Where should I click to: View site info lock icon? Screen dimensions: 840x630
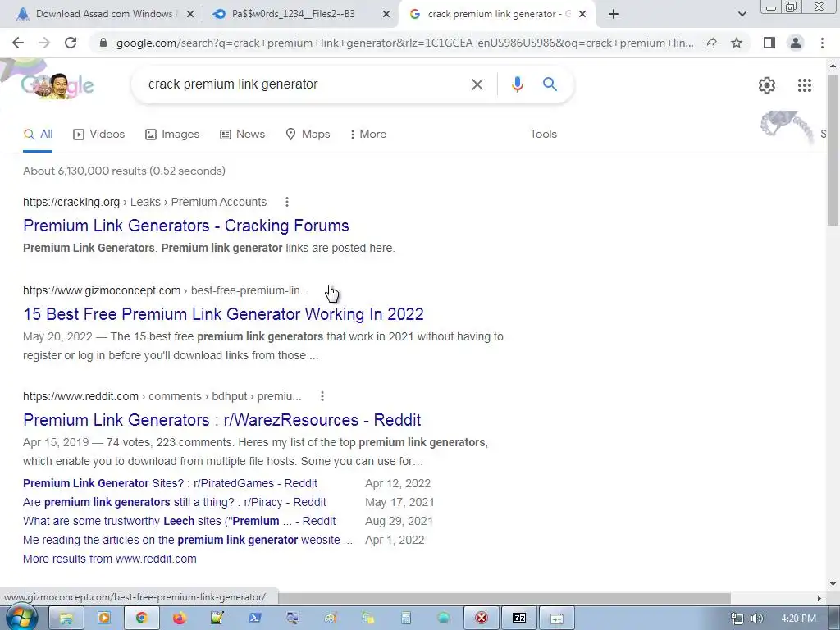tap(103, 43)
